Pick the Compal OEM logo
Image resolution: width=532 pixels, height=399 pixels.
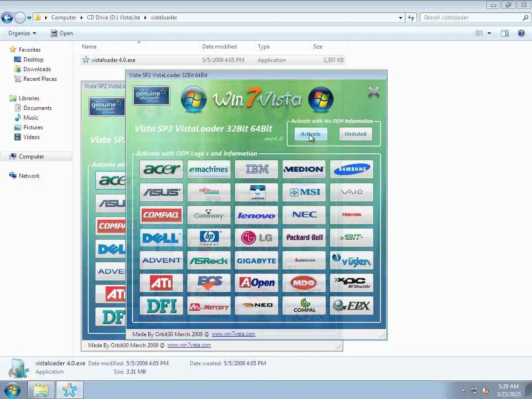pyautogui.click(x=304, y=306)
